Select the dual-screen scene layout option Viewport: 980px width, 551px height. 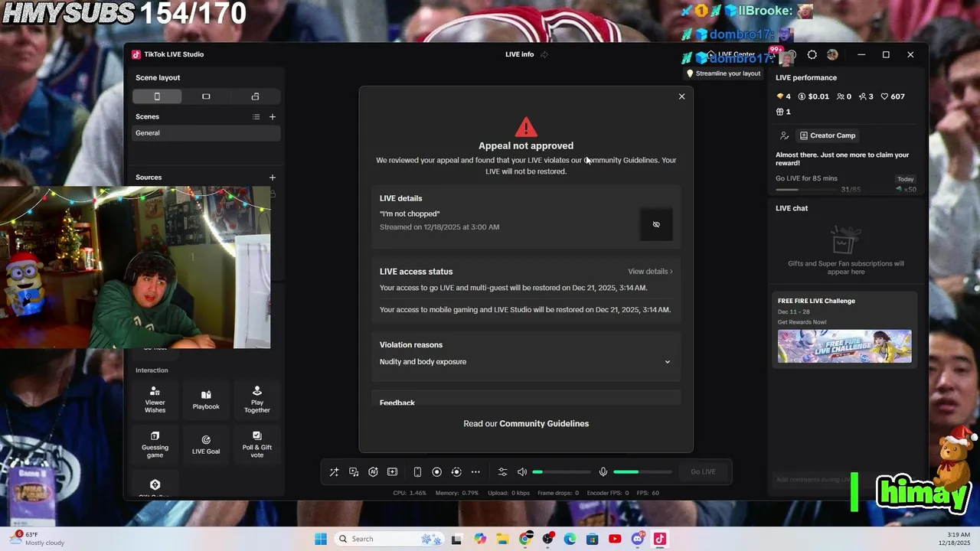pos(255,96)
